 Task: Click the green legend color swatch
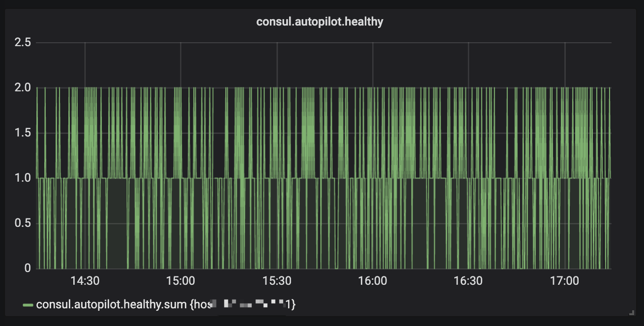28,305
